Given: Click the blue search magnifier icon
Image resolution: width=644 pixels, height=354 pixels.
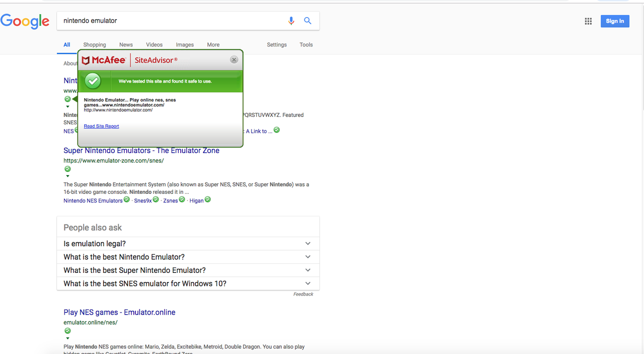Looking at the screenshot, I should (308, 21).
